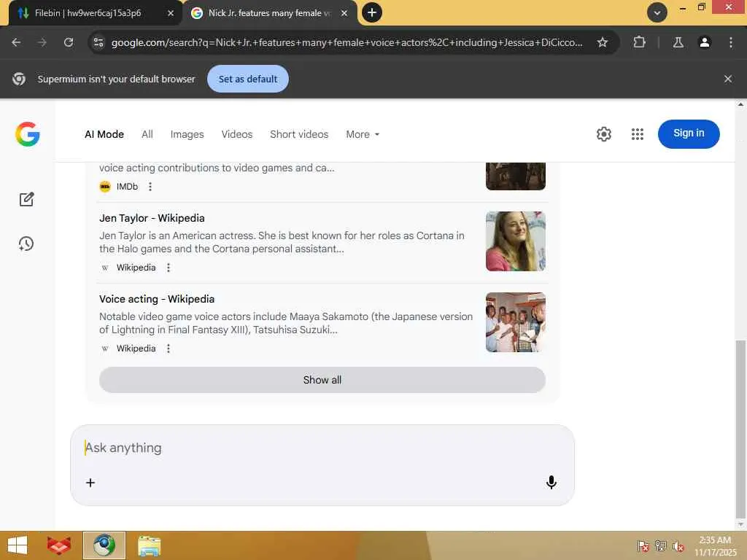This screenshot has height=560, width=747.
Task: Select AI Mode tab
Action: tap(104, 134)
